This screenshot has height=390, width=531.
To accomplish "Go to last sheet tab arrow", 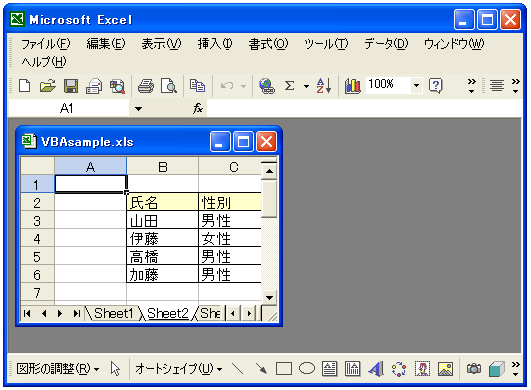I will (77, 313).
